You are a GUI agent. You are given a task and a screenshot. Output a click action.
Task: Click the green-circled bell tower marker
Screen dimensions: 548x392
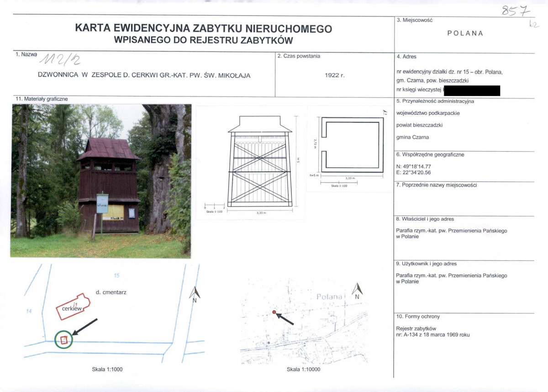(x=63, y=340)
